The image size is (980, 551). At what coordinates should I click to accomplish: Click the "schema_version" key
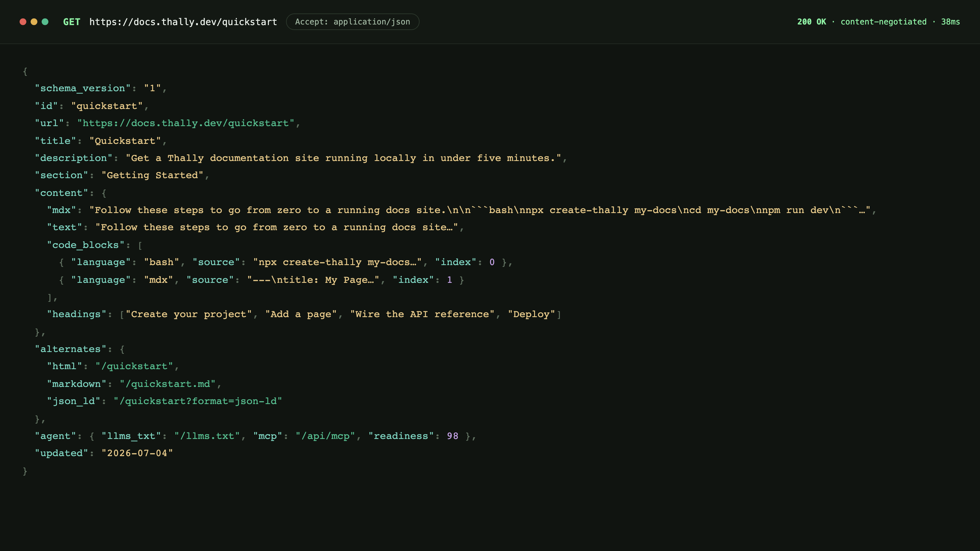coord(83,88)
